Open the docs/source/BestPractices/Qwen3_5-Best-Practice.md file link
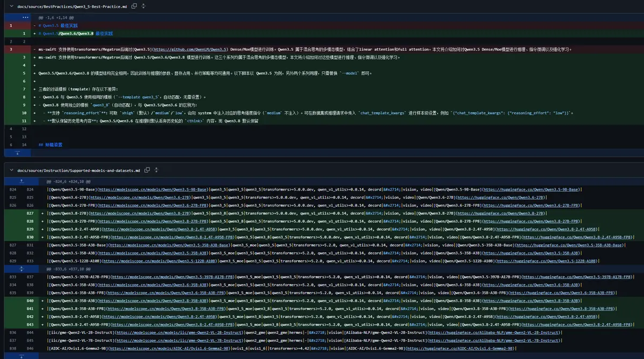This screenshot has height=359, width=644. pos(73,6)
